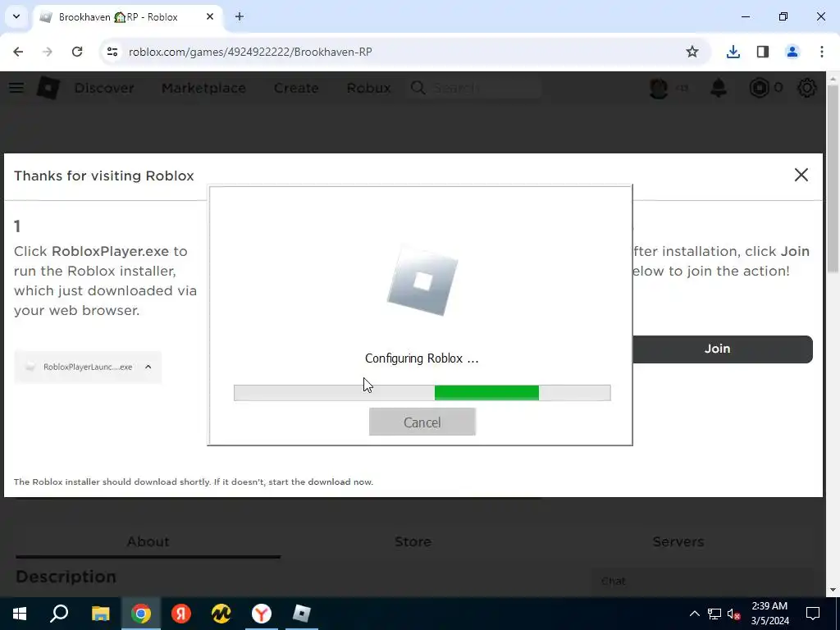
Task: Click the address bar URL
Action: pos(250,52)
